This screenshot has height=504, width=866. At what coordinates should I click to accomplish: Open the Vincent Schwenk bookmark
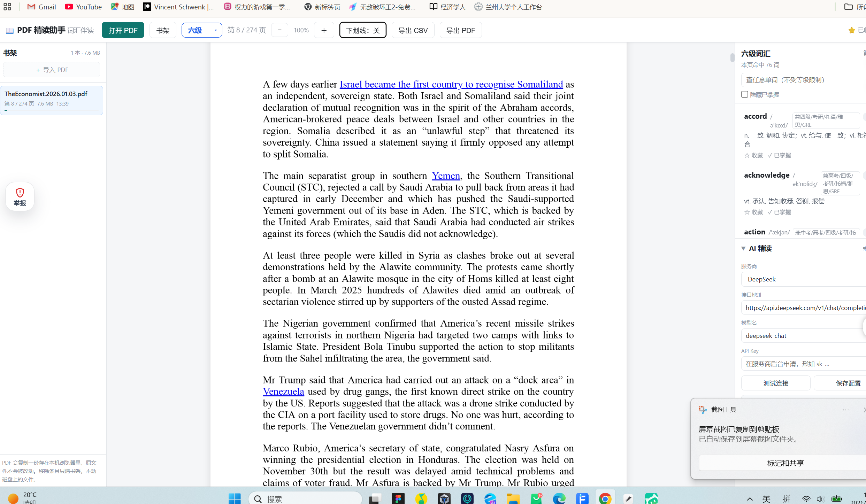click(178, 7)
